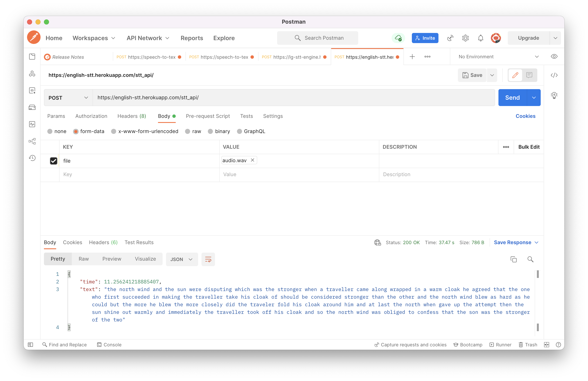588x381 pixels.
Task: Open the Cookies link
Action: [x=525, y=116]
